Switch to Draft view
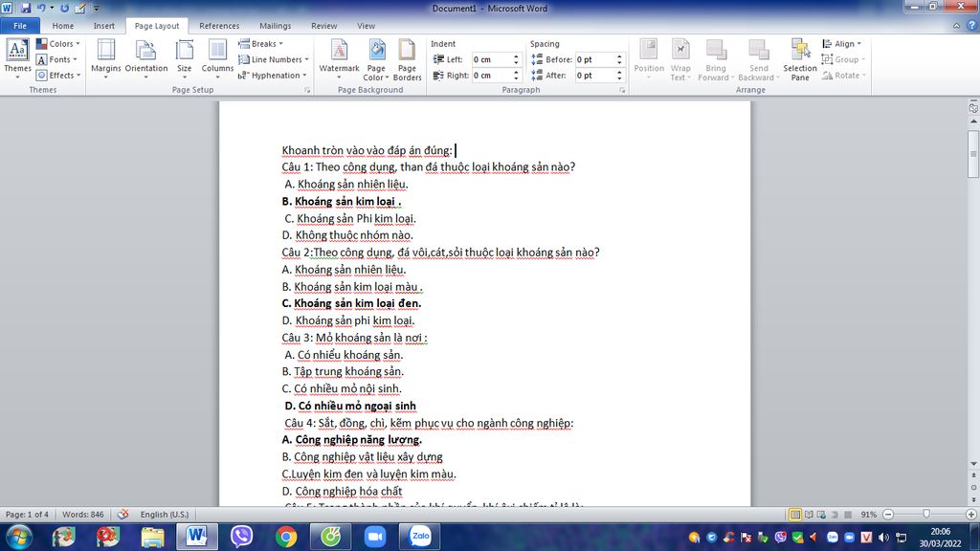 pos(848,515)
